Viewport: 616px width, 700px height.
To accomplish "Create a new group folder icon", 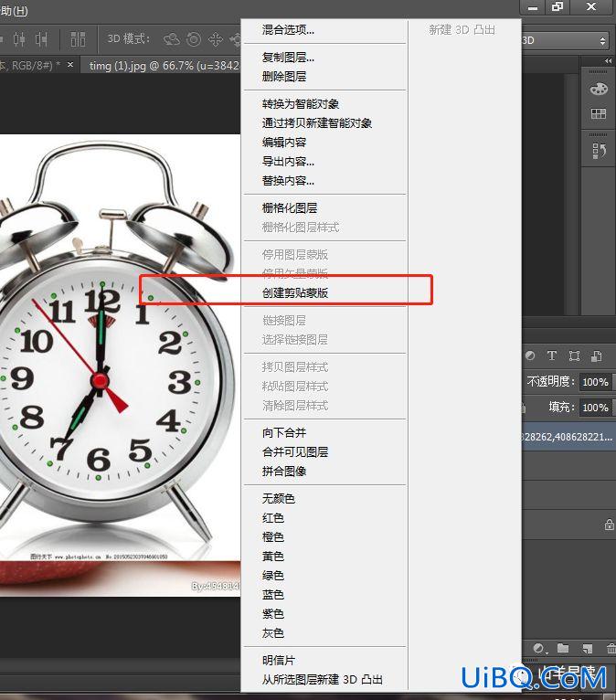I will tap(563, 648).
